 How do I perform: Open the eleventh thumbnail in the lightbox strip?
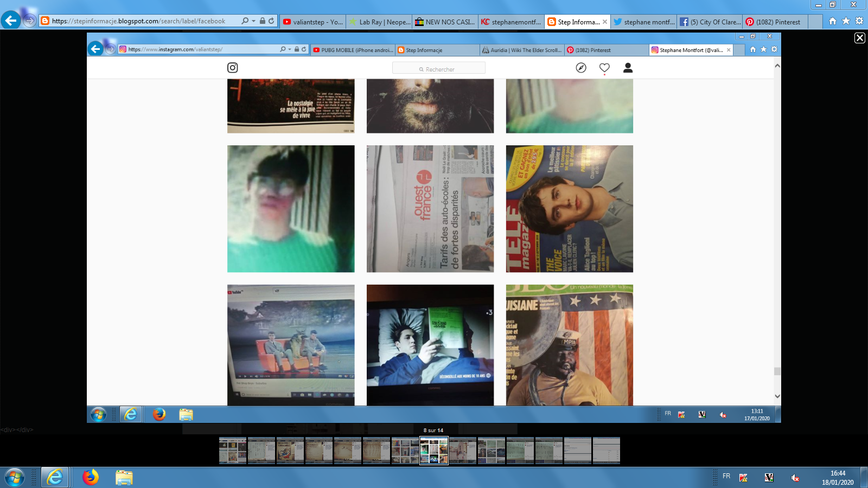coord(520,451)
